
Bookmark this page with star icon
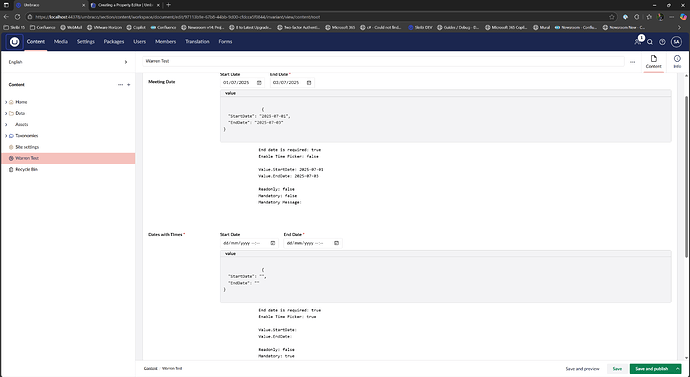612,17
